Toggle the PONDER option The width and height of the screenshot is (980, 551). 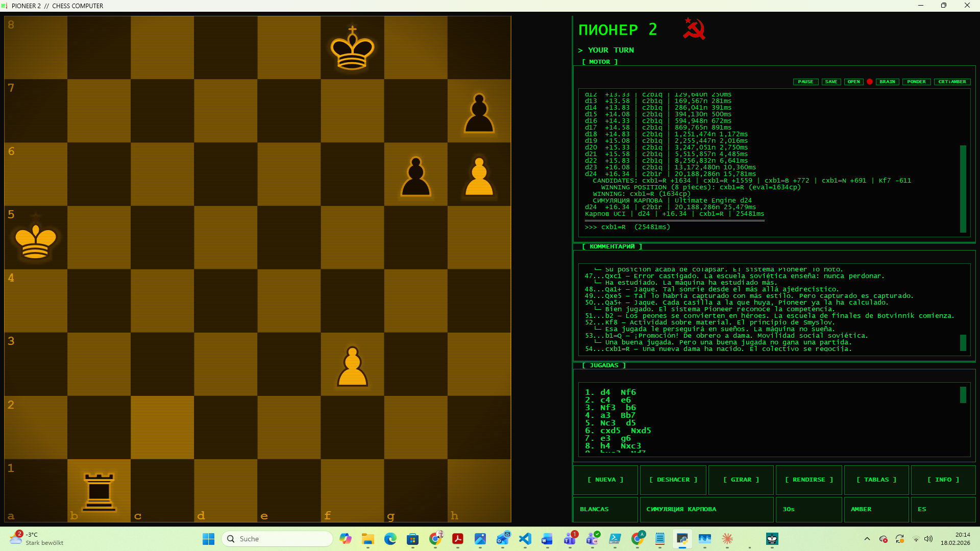916,82
